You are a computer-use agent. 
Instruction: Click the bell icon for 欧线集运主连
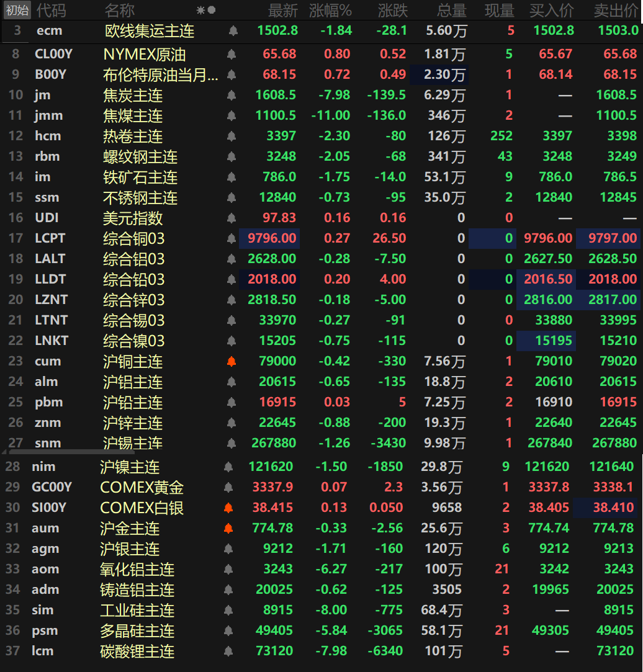click(x=233, y=31)
